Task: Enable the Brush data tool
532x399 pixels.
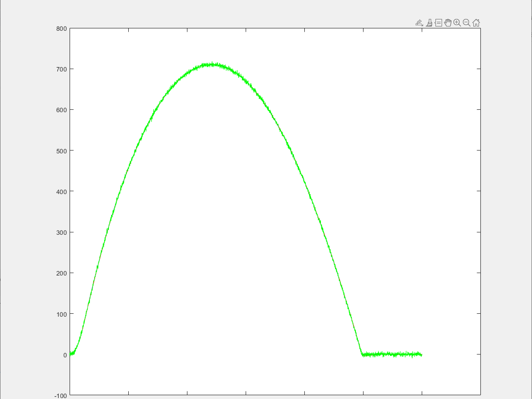Action: pyautogui.click(x=429, y=23)
